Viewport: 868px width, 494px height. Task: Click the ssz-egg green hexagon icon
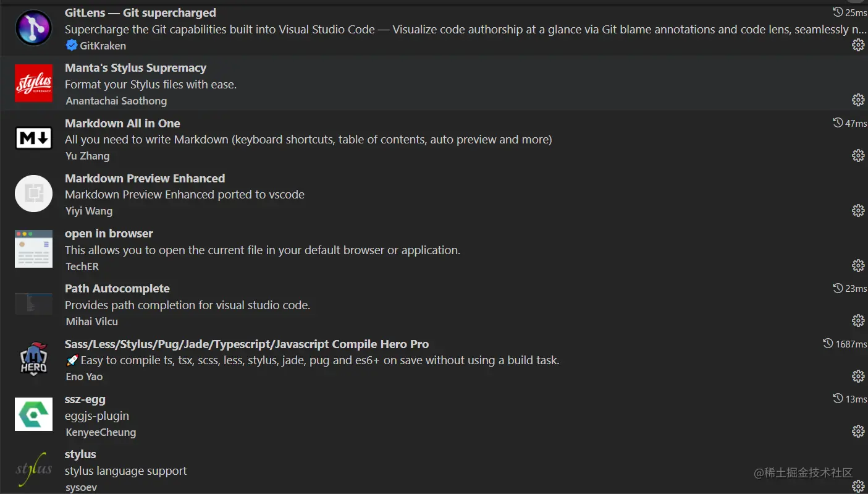33,414
